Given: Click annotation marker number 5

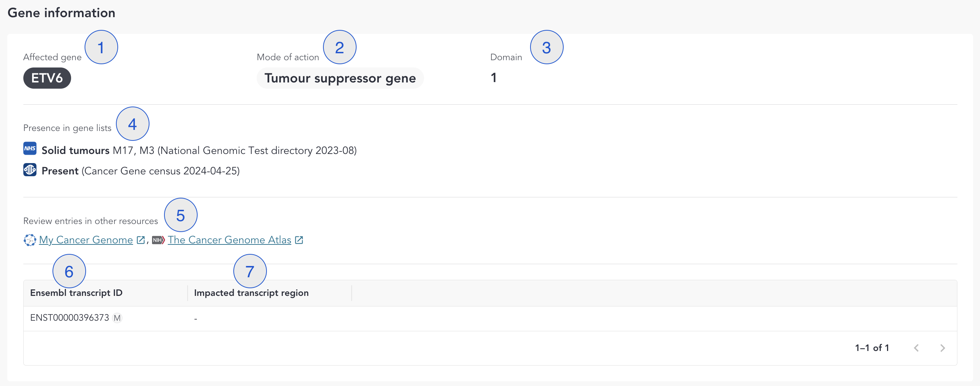Looking at the screenshot, I should pyautogui.click(x=181, y=216).
